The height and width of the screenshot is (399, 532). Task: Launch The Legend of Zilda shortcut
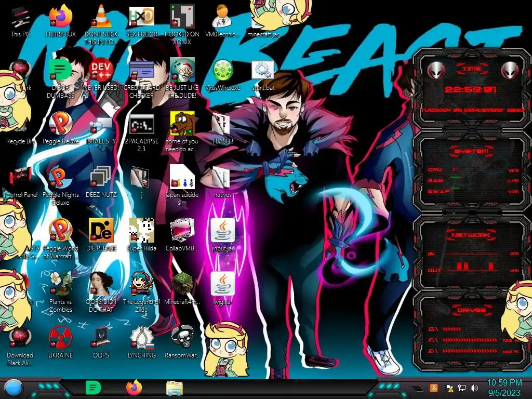pyautogui.click(x=141, y=292)
